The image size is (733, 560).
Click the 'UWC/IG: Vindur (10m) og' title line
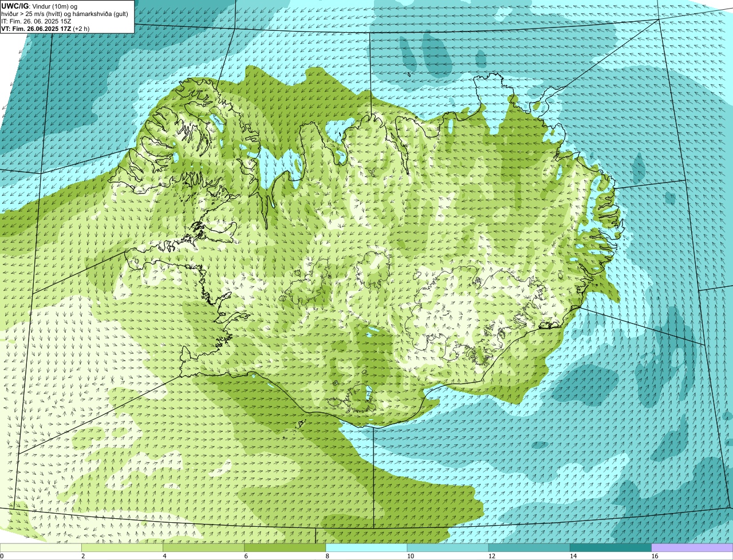point(40,6)
